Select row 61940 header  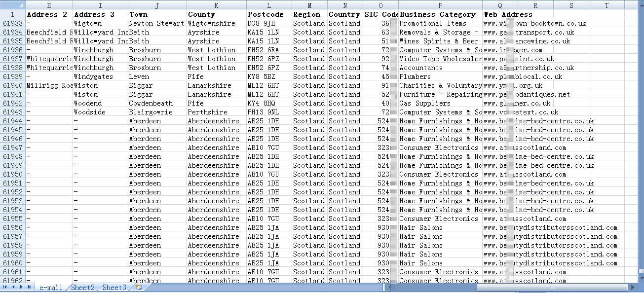point(12,85)
